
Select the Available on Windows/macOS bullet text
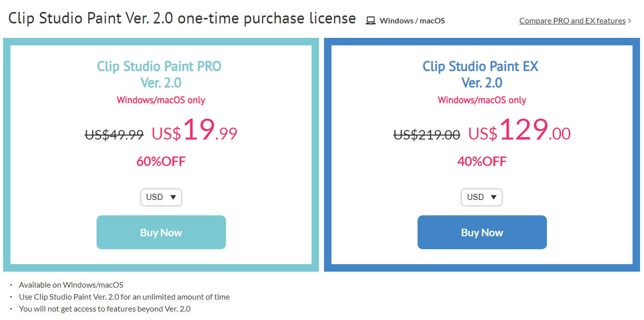(72, 285)
